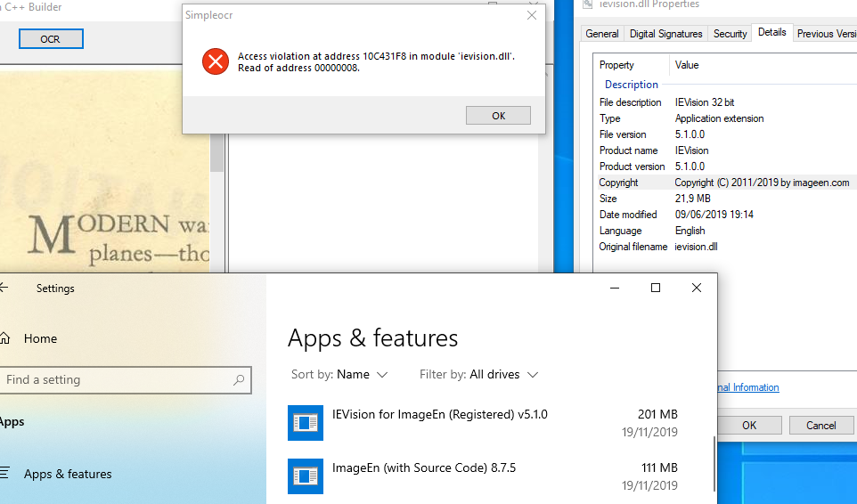This screenshot has width=857, height=504.
Task: Open the Filter by: All drives dropdown
Action: pyautogui.click(x=478, y=374)
